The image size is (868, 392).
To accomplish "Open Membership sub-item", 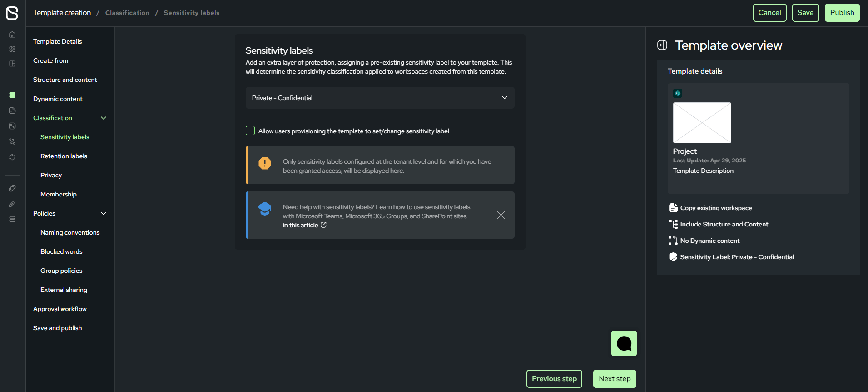I will [59, 194].
